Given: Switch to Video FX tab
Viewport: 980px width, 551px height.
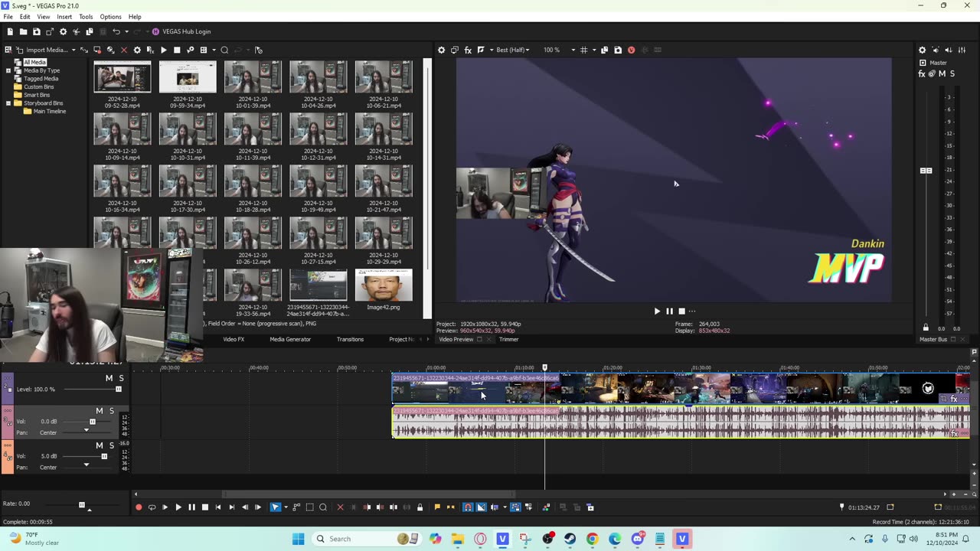Looking at the screenshot, I should click(x=234, y=339).
